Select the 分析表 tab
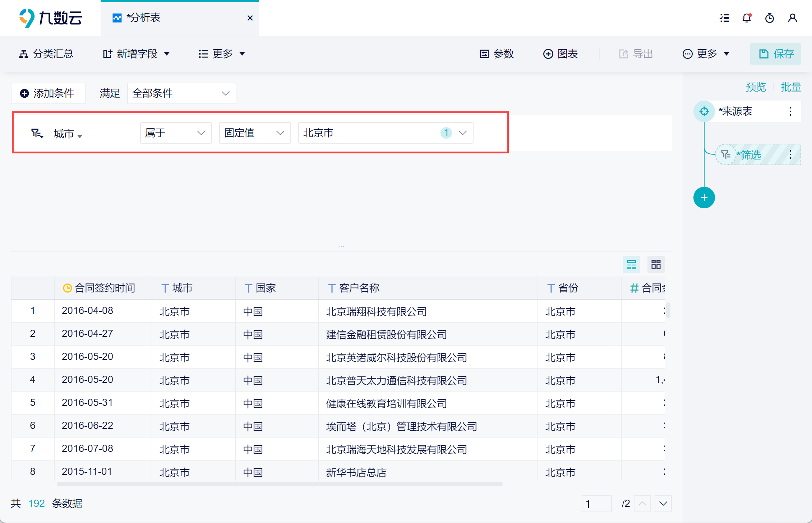 (x=144, y=18)
